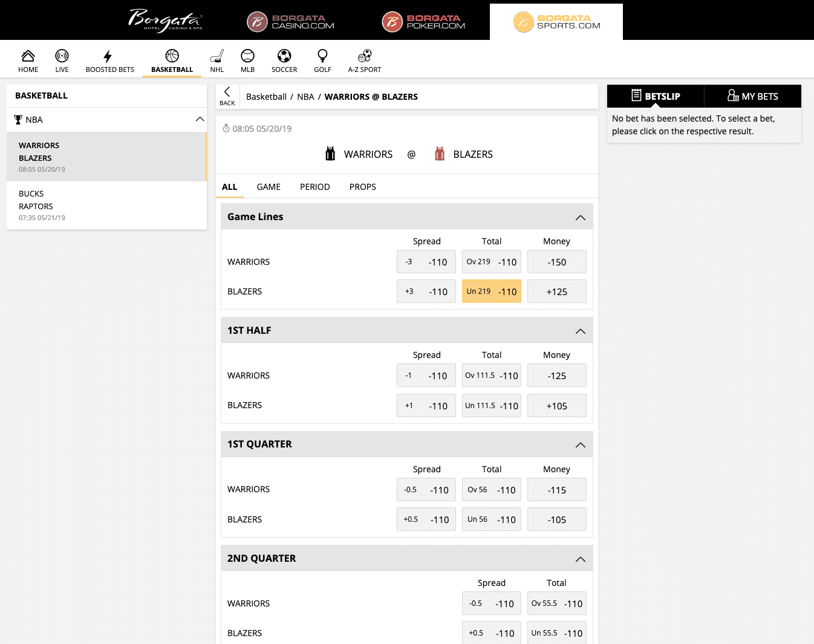Collapse the NBA sidebar section
This screenshot has width=814, height=644.
pos(200,119)
